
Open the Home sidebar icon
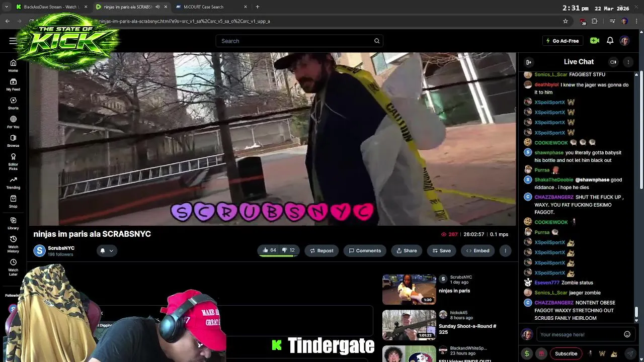point(13,65)
